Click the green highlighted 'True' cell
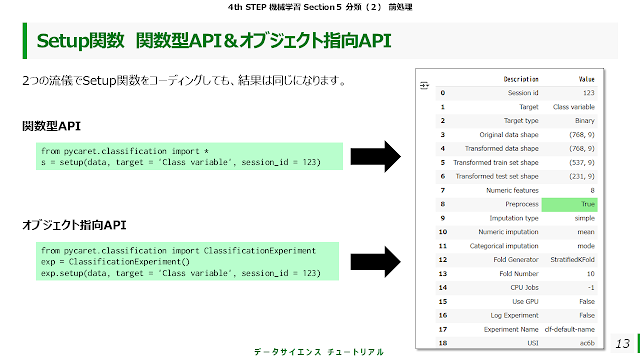This screenshot has height=360, width=640. tap(569, 204)
